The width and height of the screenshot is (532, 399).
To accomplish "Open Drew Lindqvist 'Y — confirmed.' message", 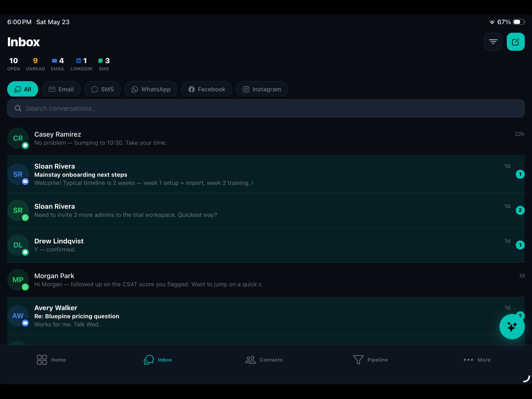I will [266, 245].
